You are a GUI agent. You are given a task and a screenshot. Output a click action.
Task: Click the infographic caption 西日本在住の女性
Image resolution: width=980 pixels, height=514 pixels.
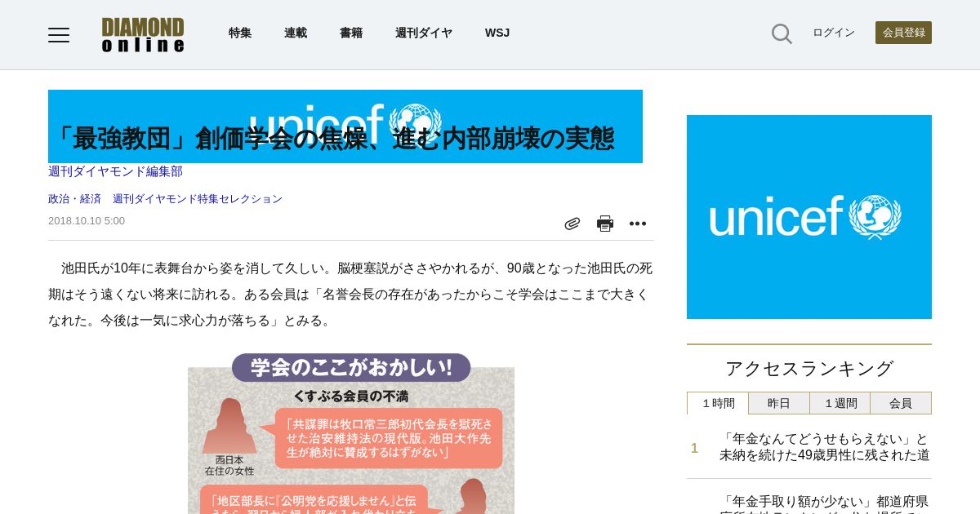pyautogui.click(x=229, y=465)
